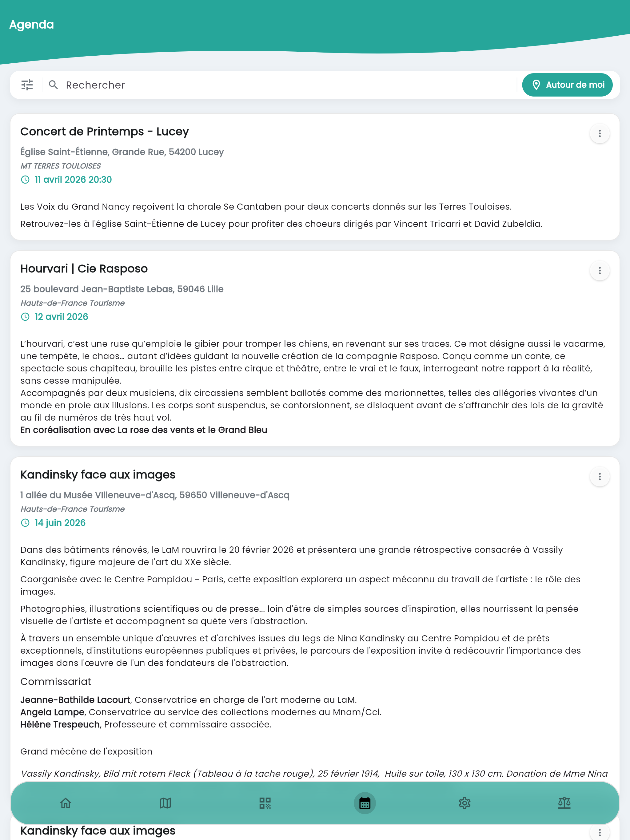Focus the Rechercher search field
The width and height of the screenshot is (630, 840).
point(289,85)
